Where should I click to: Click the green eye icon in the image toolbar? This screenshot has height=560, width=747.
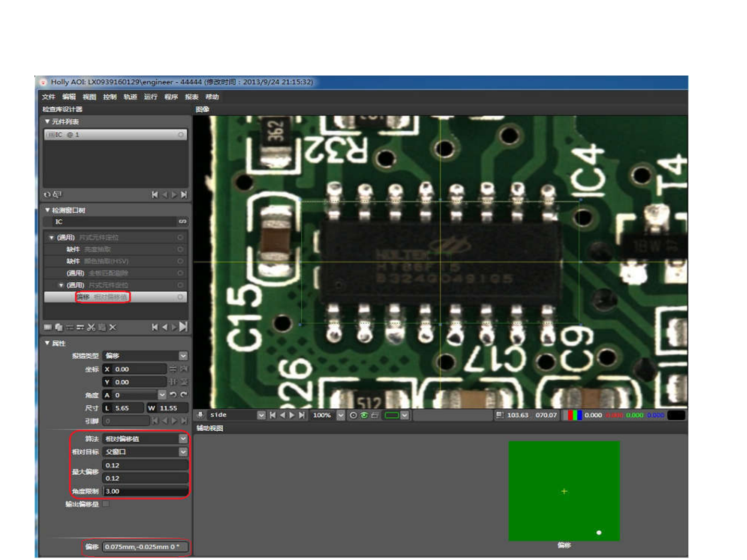pos(364,415)
